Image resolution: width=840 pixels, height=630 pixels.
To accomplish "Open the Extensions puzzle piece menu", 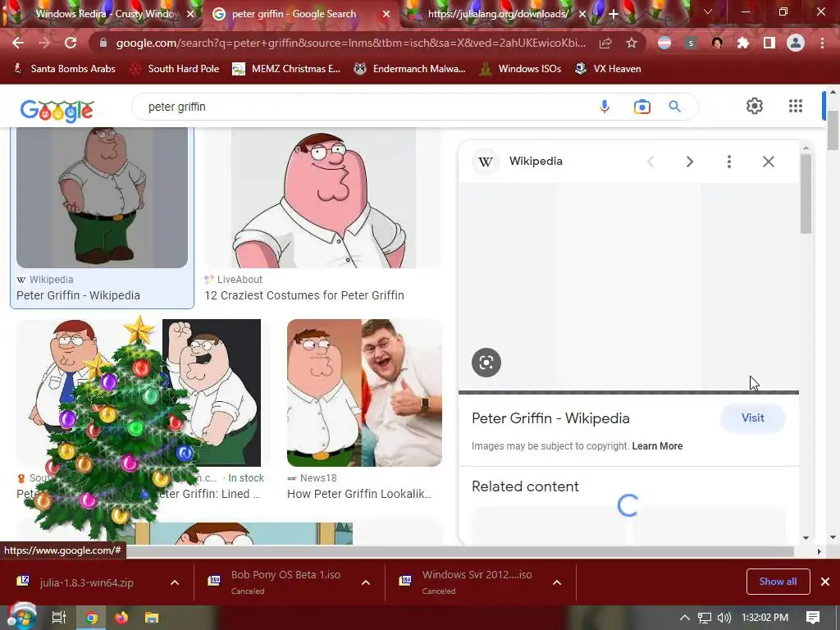I will click(x=743, y=43).
